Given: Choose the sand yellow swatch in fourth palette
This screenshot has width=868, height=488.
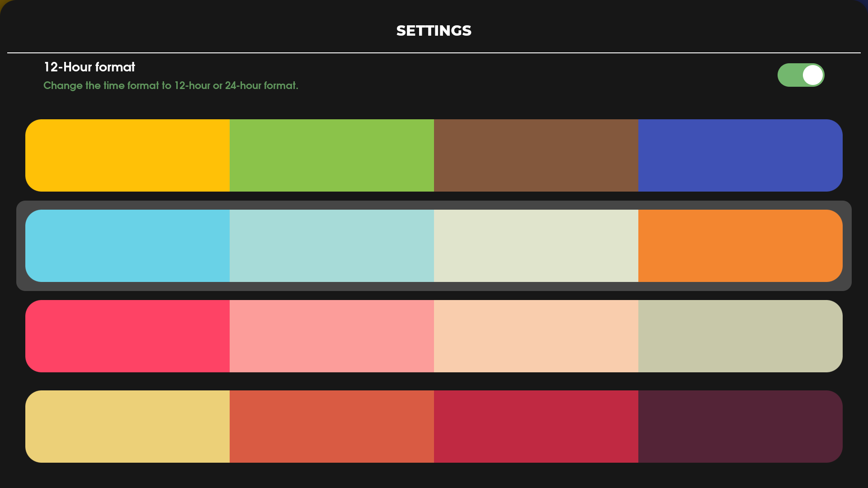Looking at the screenshot, I should coord(127,427).
